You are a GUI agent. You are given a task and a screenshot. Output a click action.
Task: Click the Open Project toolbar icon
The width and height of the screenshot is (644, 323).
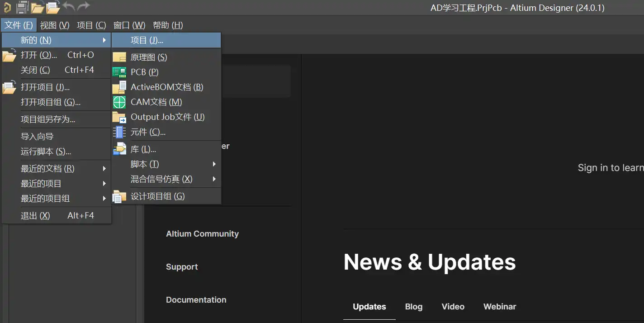pyautogui.click(x=53, y=7)
